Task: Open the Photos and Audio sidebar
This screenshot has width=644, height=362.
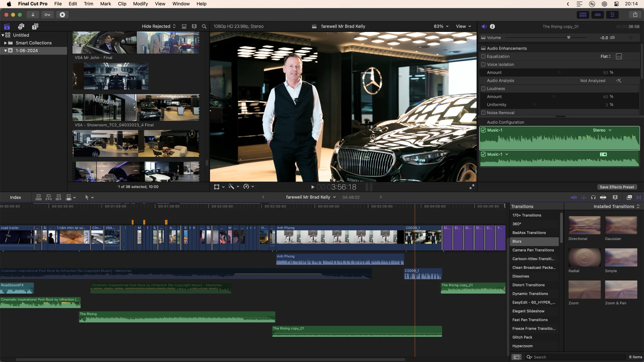Action: click(21, 26)
